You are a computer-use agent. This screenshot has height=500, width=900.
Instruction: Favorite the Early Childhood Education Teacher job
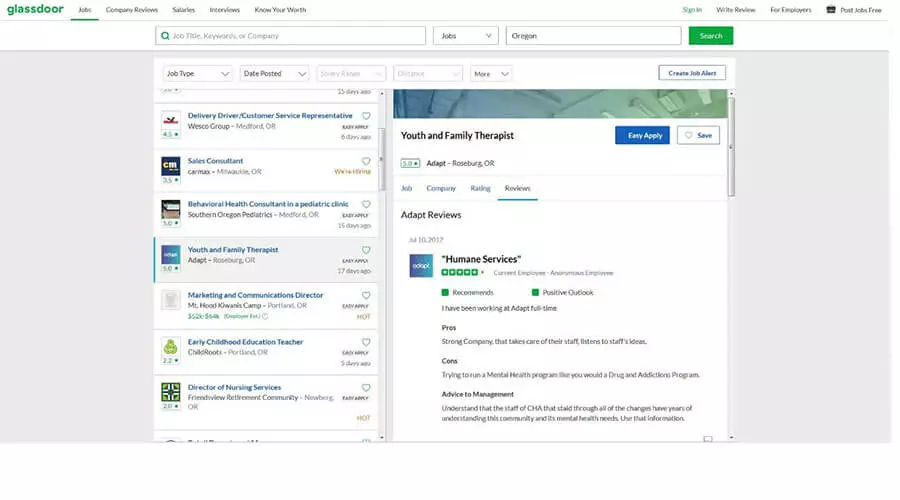click(x=366, y=342)
